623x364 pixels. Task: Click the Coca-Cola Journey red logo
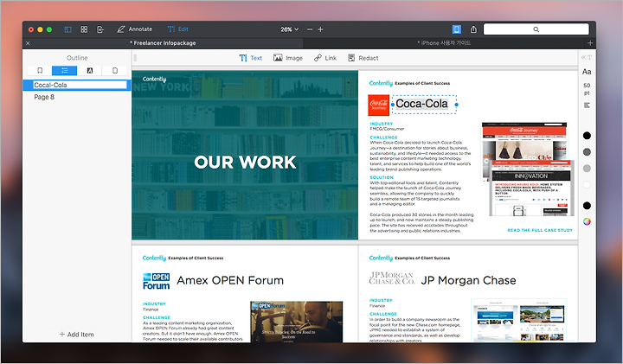[x=379, y=105]
